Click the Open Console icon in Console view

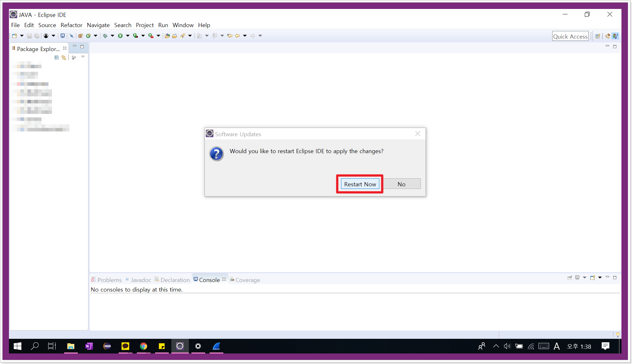[x=592, y=278]
